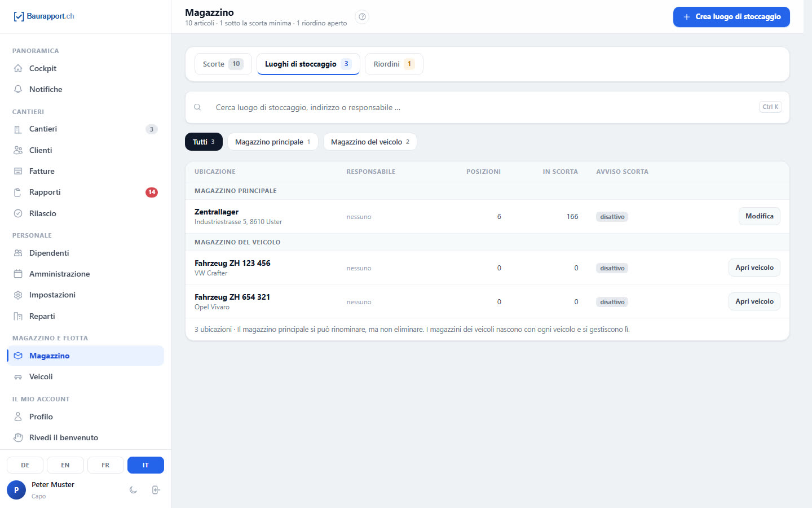This screenshot has width=812, height=508.
Task: Open Amministrazione
Action: click(85, 274)
